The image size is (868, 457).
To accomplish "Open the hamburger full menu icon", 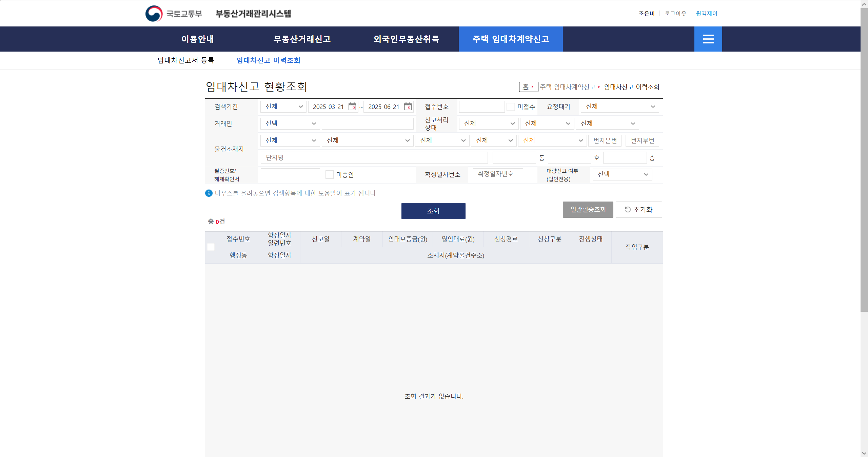I will (x=708, y=39).
